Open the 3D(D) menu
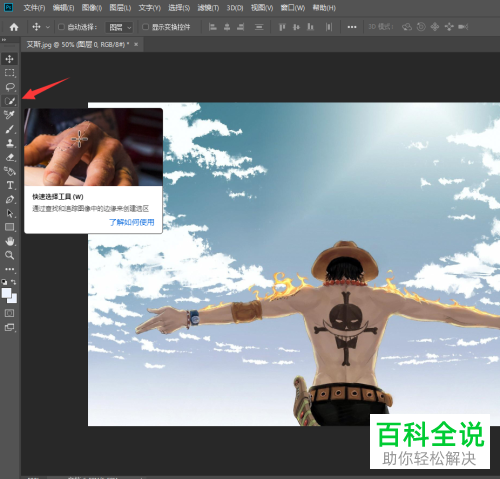This screenshot has height=479, width=500. click(235, 8)
